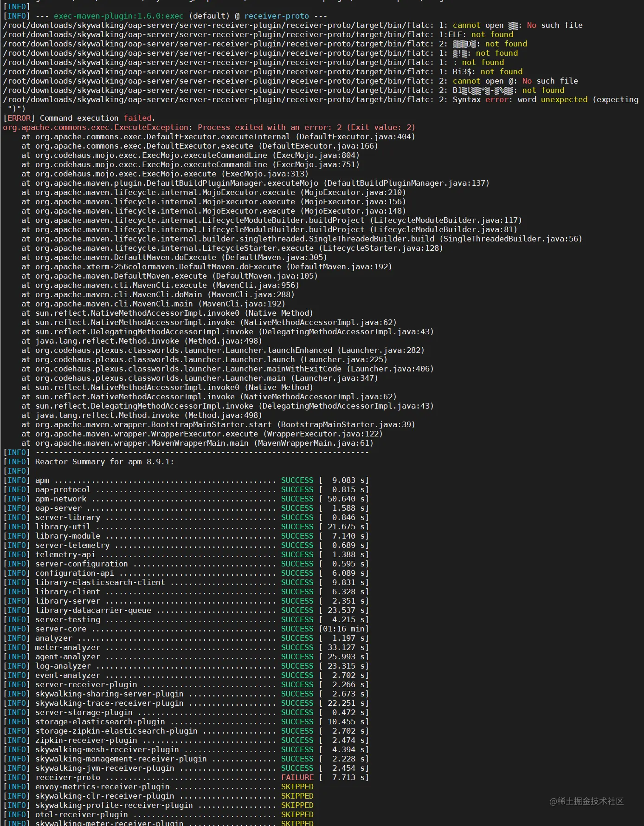
Task: Click the '(DefaultExecutor.java:404)' stack frame reference
Action: (x=355, y=137)
